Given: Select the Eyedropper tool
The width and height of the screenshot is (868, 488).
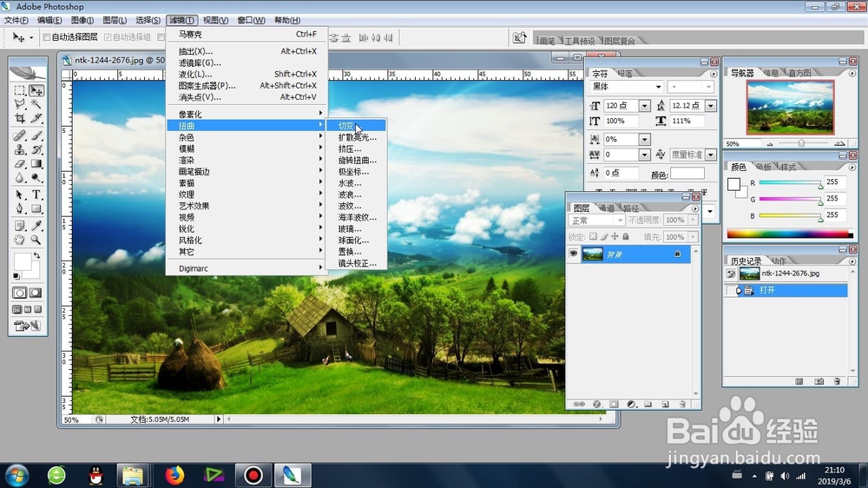Looking at the screenshot, I should click(36, 226).
